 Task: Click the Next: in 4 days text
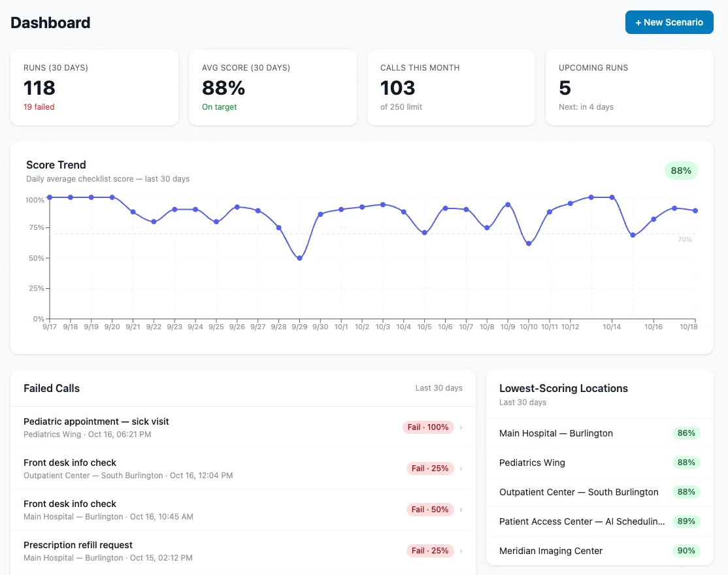(586, 107)
